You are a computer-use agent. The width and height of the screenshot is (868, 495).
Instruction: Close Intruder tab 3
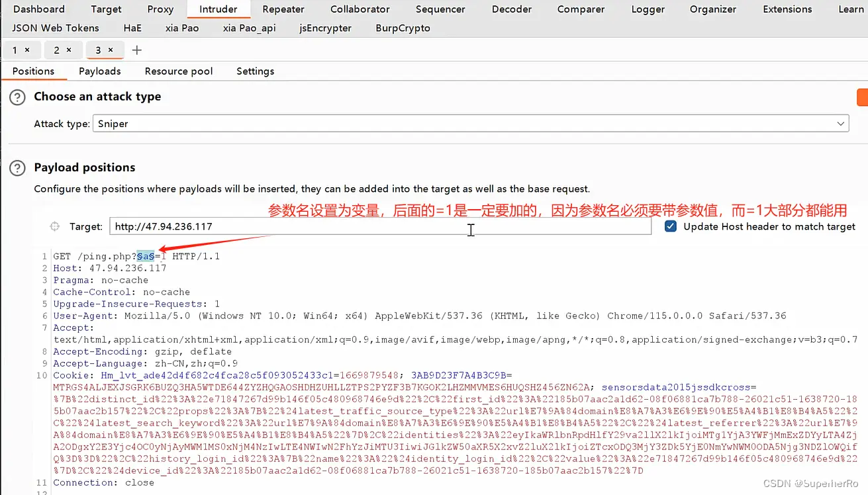click(111, 50)
